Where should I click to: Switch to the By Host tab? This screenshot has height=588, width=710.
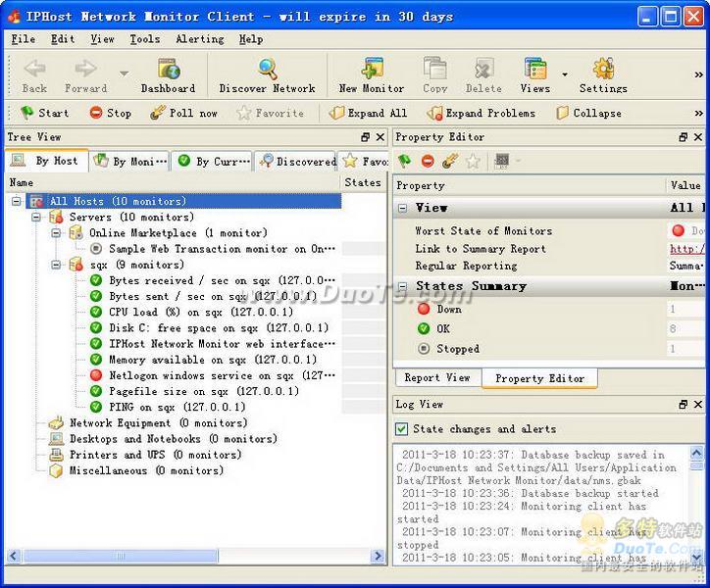click(47, 161)
